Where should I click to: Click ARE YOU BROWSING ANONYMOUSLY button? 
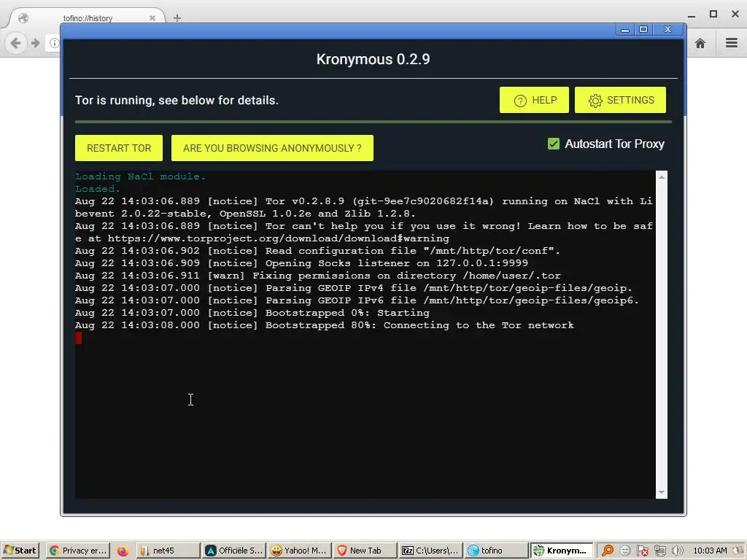click(x=272, y=148)
